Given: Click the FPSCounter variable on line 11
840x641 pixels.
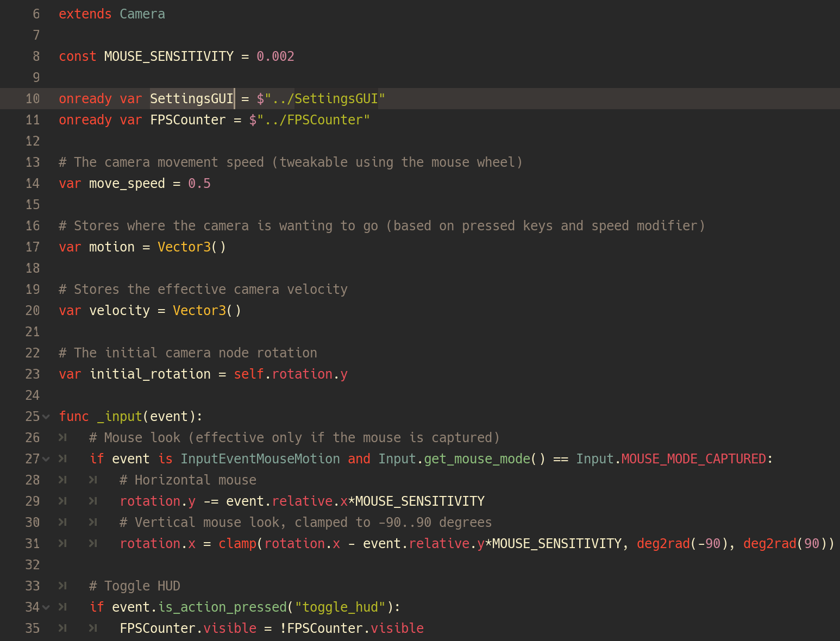Looking at the screenshot, I should coord(188,120).
